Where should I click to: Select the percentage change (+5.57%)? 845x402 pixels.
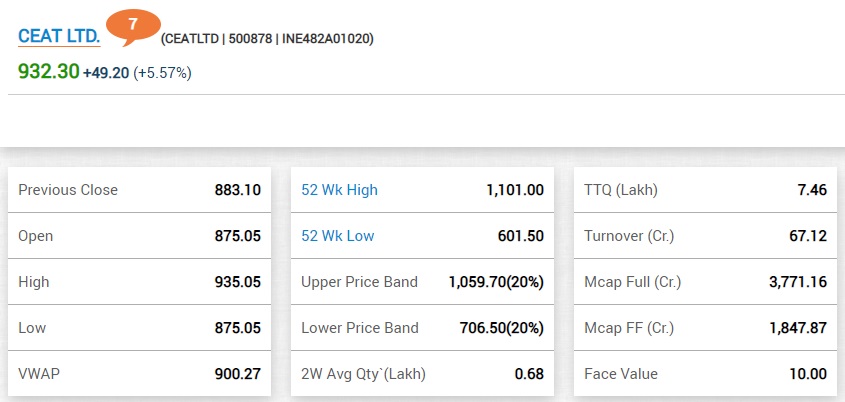[162, 73]
